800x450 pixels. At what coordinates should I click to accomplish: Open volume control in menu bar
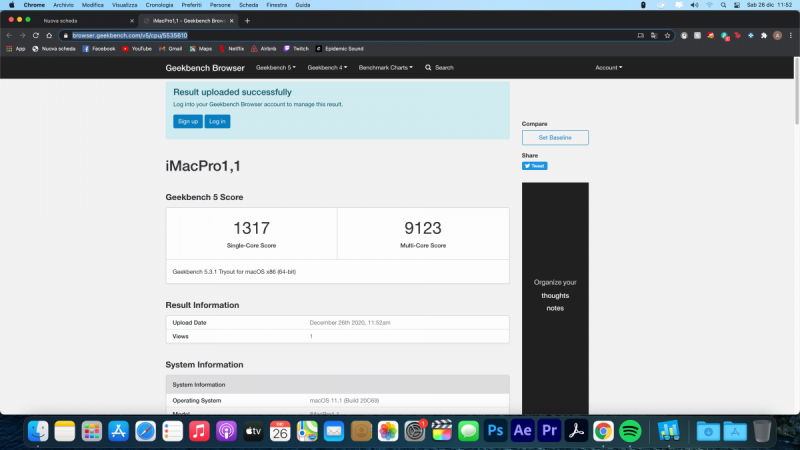tap(694, 5)
